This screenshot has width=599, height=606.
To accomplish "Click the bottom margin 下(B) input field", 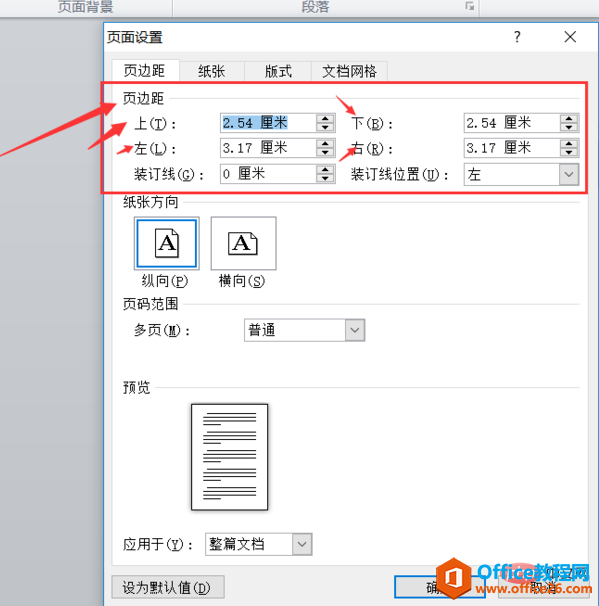I will 512,123.
